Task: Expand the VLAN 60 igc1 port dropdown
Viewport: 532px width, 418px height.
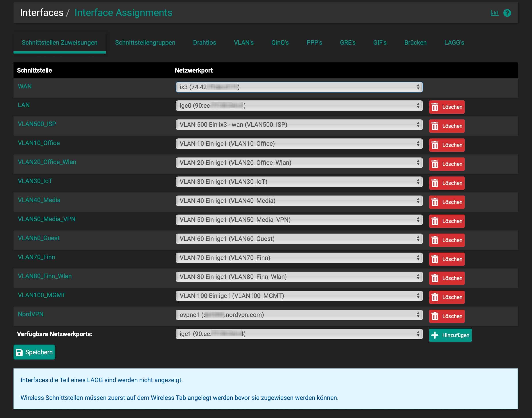Action: [x=299, y=239]
